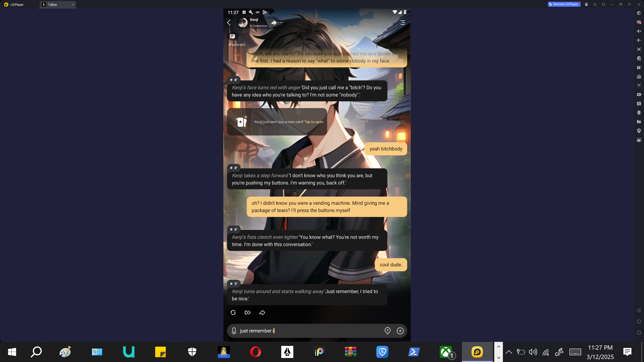Image resolution: width=644 pixels, height=362 pixels.
Task: Click the Android recent apps square button
Action: pyautogui.click(x=639, y=333)
